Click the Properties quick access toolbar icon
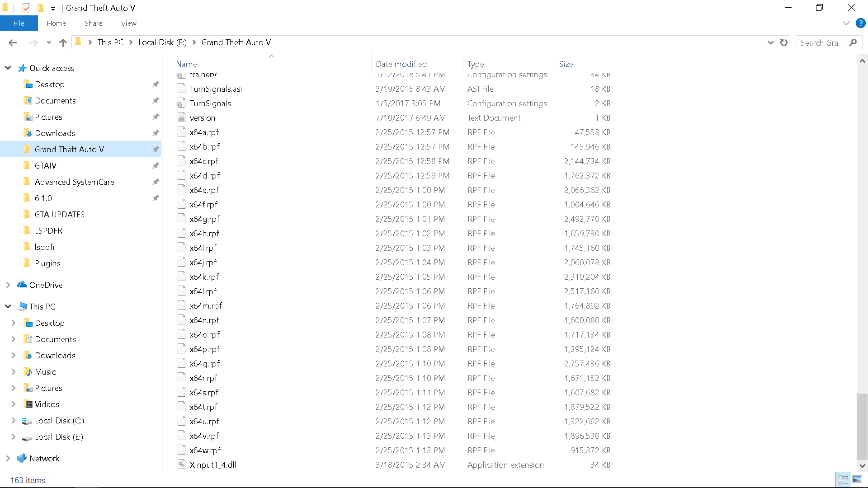The height and width of the screenshot is (488, 868). click(26, 8)
